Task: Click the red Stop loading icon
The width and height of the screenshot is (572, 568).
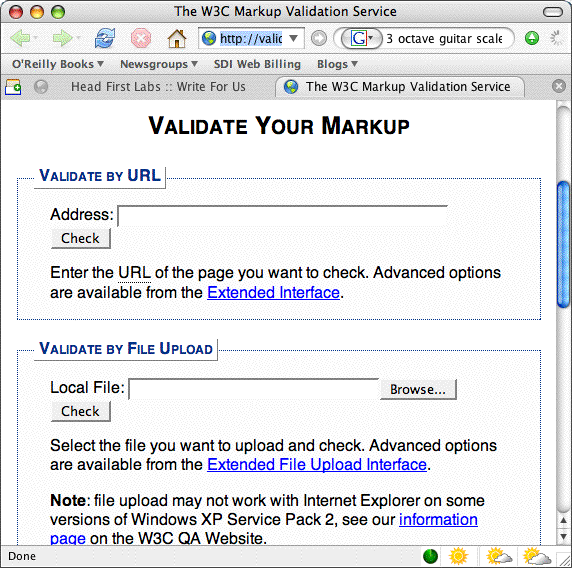Action: (141, 38)
